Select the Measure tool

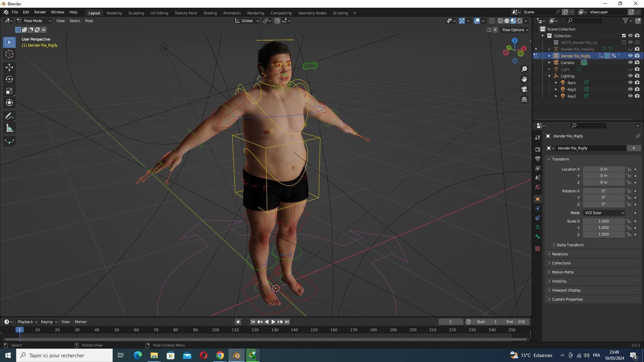click(x=9, y=128)
